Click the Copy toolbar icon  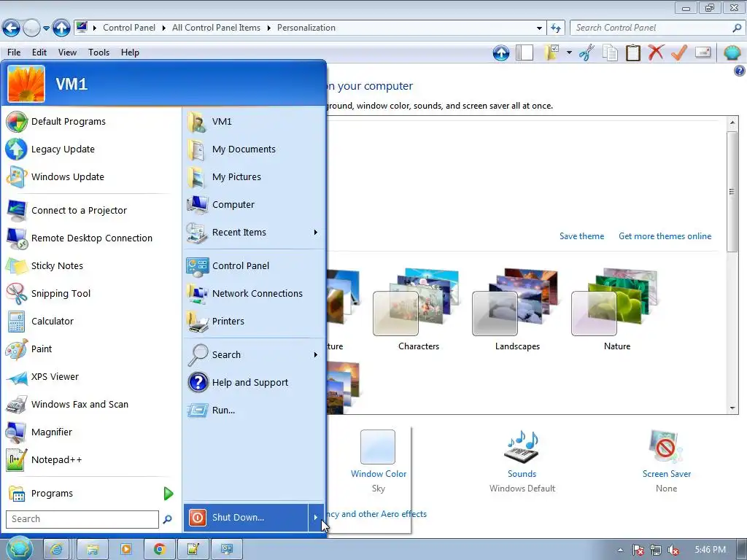click(x=610, y=52)
